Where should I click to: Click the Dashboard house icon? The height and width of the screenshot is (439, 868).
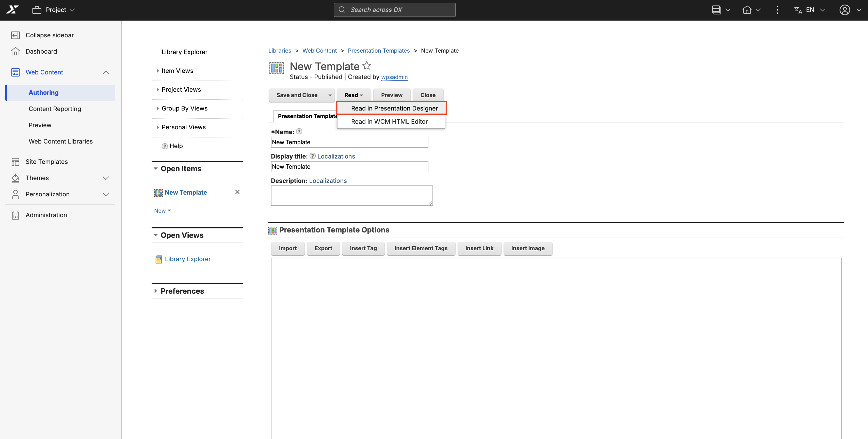15,51
